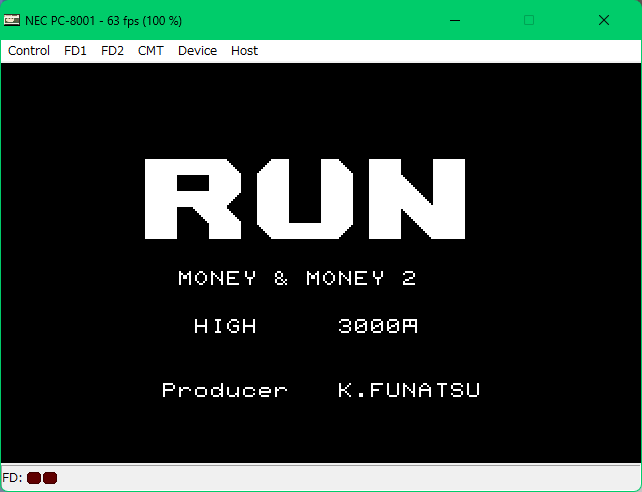
Task: Open the Host menu
Action: [244, 51]
